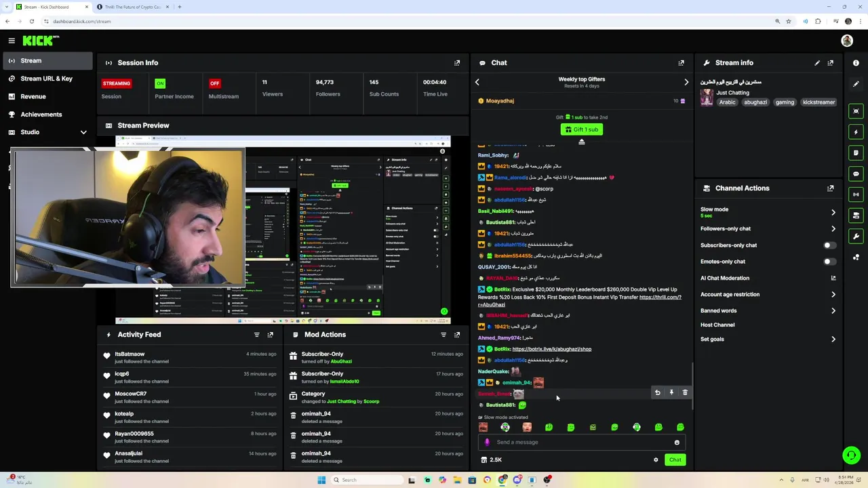Pop out the Stream info panel

(x=830, y=63)
